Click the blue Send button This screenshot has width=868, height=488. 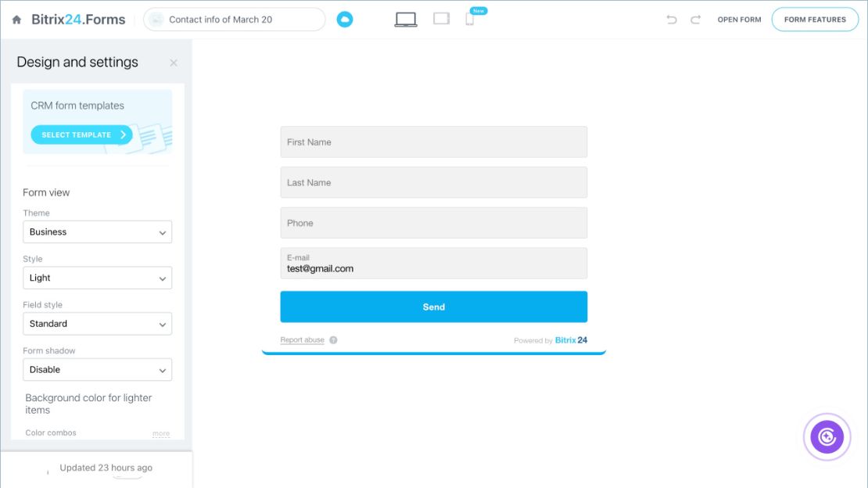pos(433,307)
